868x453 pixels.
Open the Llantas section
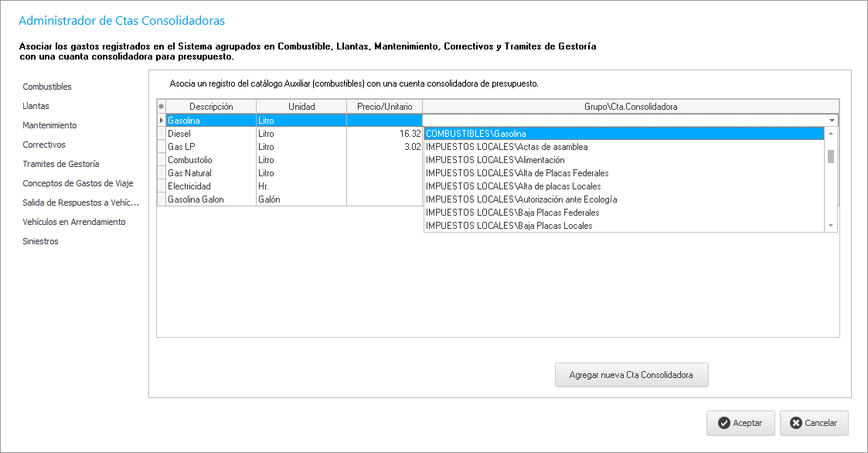point(36,106)
